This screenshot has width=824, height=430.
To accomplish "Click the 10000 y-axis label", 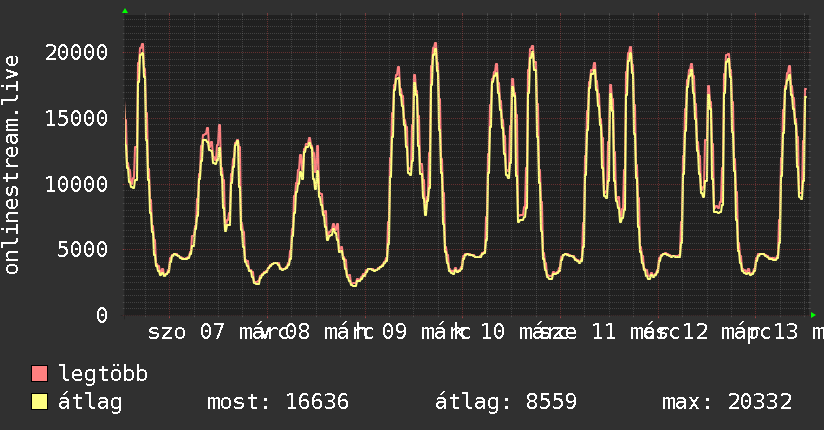I will pos(76,184).
